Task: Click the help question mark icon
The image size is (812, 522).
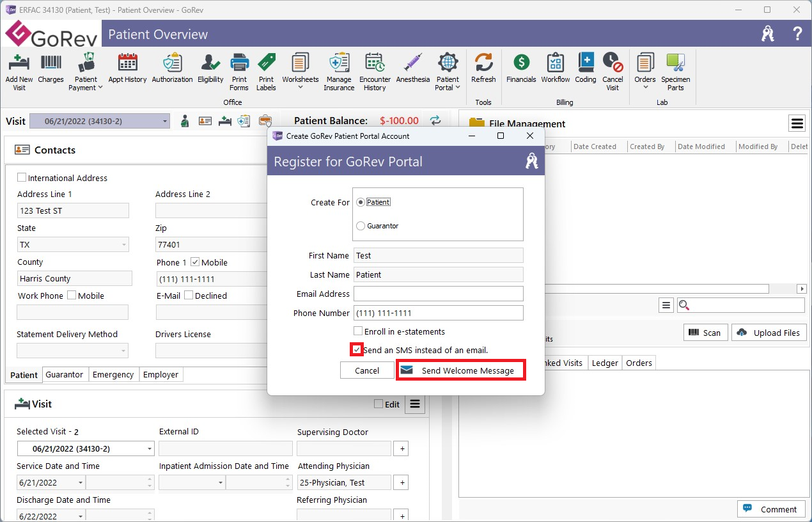Action: 797,34
